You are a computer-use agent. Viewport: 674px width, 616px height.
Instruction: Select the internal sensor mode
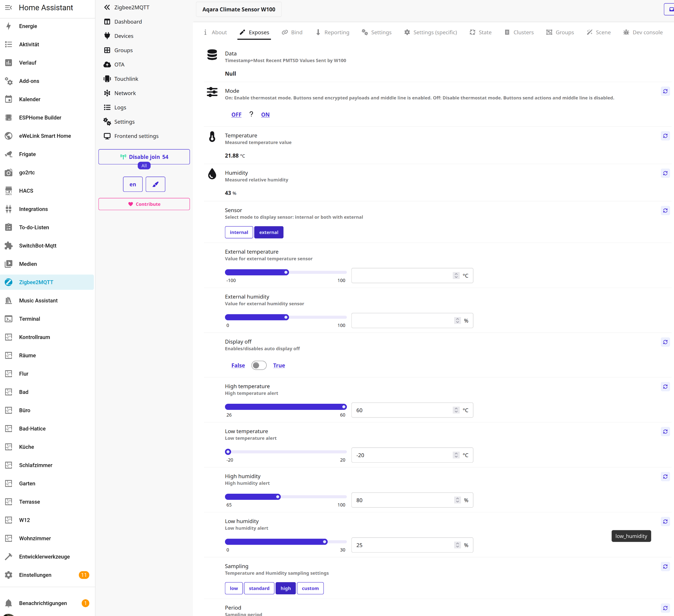pyautogui.click(x=239, y=232)
